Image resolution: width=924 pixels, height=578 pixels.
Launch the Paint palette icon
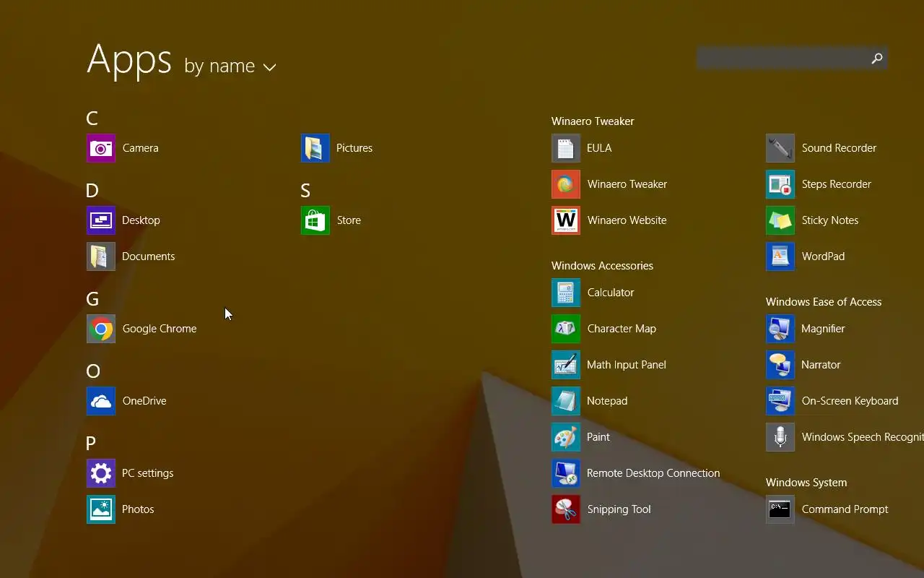point(566,437)
